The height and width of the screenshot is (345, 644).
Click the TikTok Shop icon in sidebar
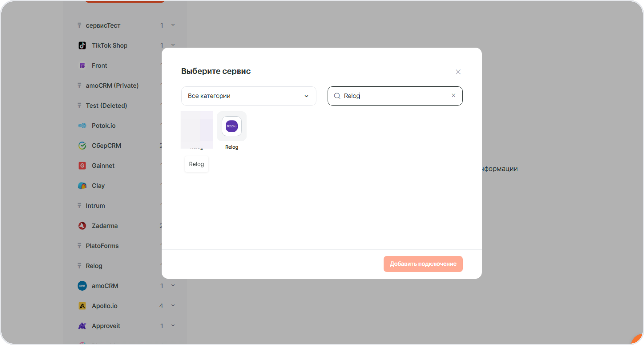coord(82,46)
